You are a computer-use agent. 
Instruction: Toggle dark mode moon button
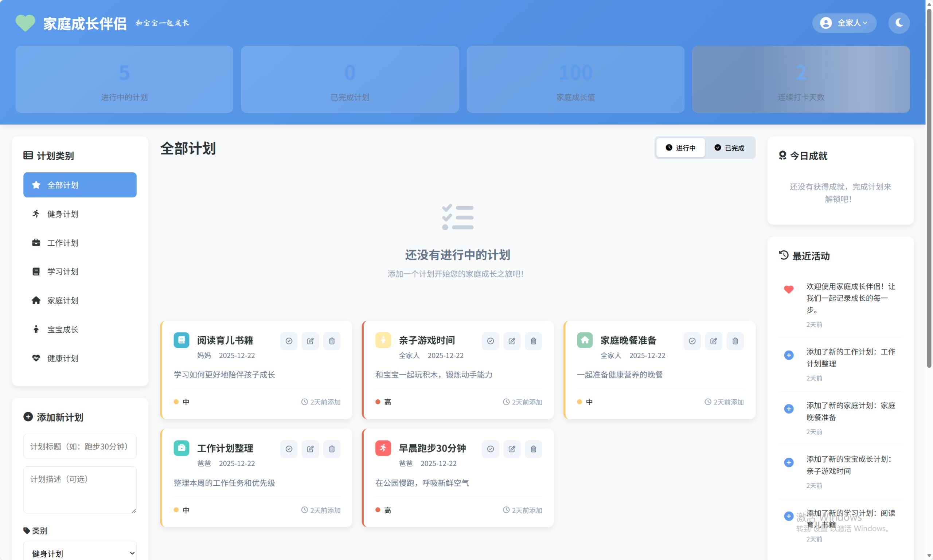pyautogui.click(x=898, y=23)
